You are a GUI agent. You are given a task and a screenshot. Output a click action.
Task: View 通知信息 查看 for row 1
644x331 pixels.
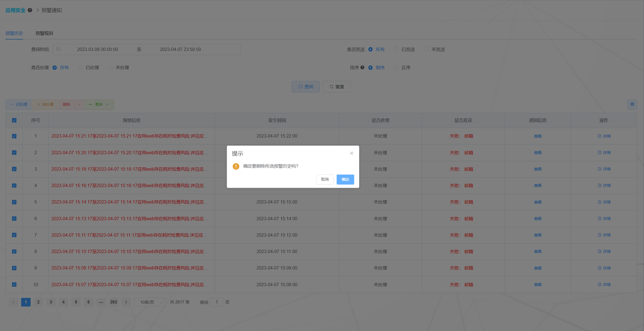click(x=538, y=136)
